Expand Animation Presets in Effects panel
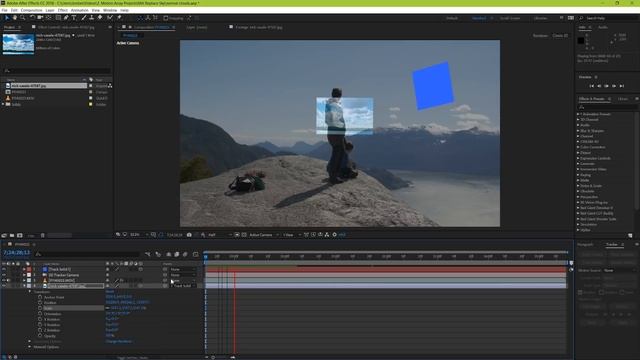Image resolution: width=640 pixels, height=360 pixels. pos(578,114)
